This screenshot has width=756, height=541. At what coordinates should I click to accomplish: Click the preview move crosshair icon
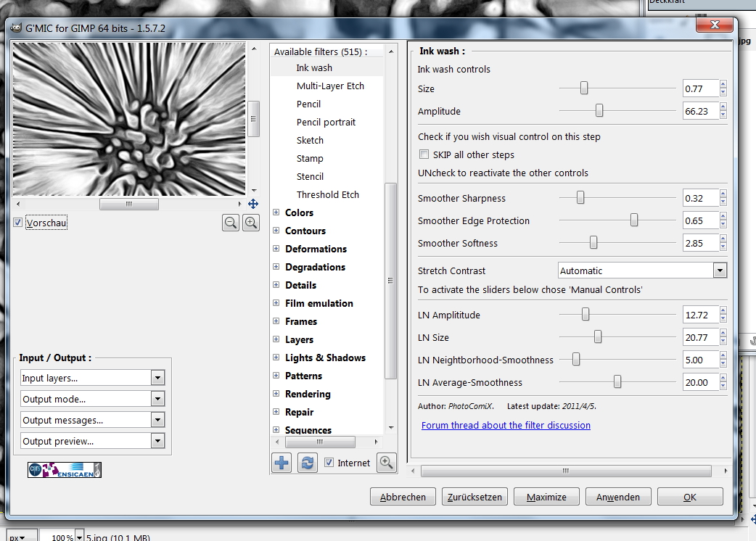253,204
